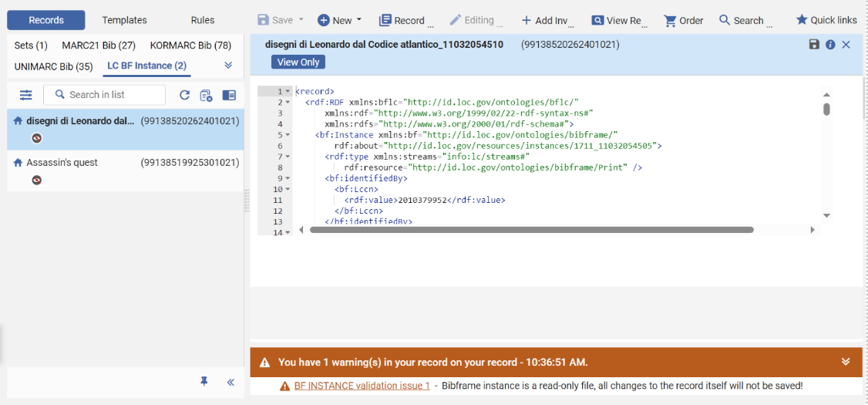Refresh the records list
Viewport: 868px width, 405px height.
point(184,95)
